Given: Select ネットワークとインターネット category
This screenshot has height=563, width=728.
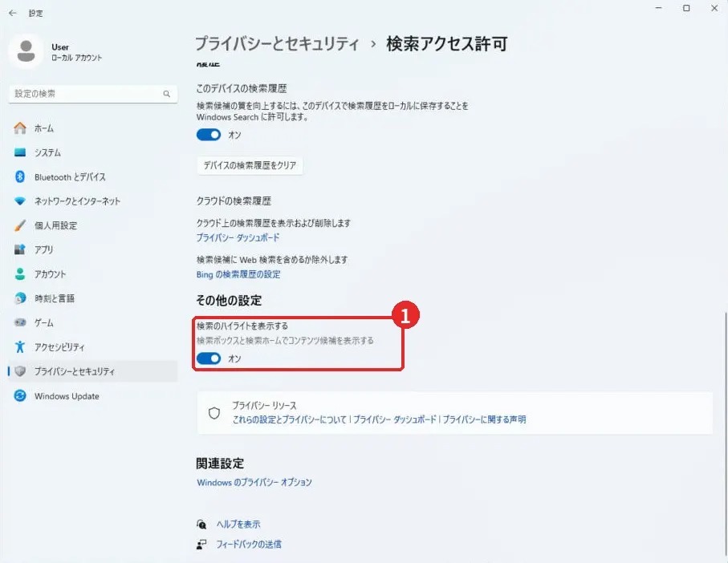Looking at the screenshot, I should click(93, 200).
